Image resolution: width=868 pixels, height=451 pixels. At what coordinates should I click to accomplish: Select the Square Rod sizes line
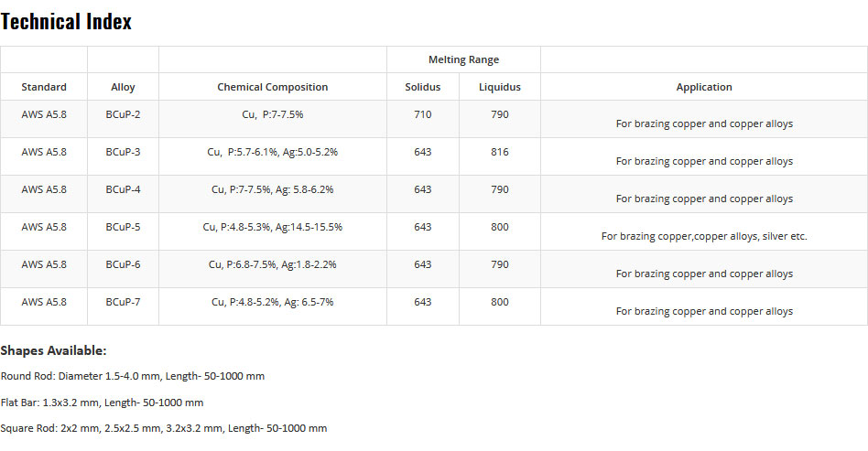coord(164,428)
